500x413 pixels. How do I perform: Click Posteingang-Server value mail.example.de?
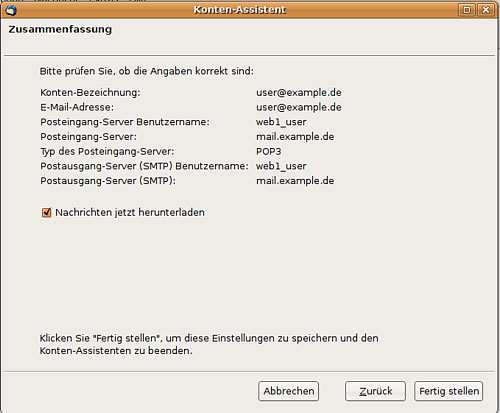click(295, 137)
